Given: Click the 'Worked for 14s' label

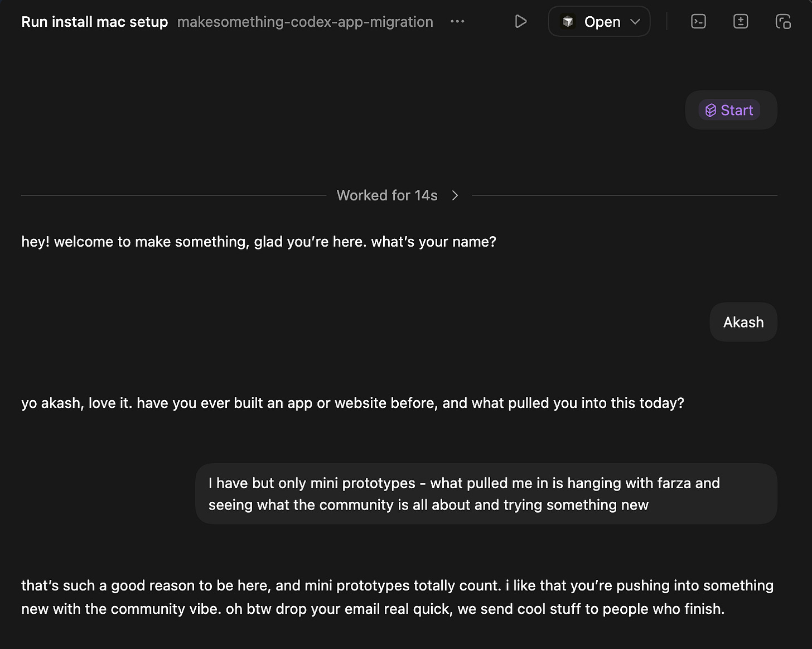Looking at the screenshot, I should (387, 195).
